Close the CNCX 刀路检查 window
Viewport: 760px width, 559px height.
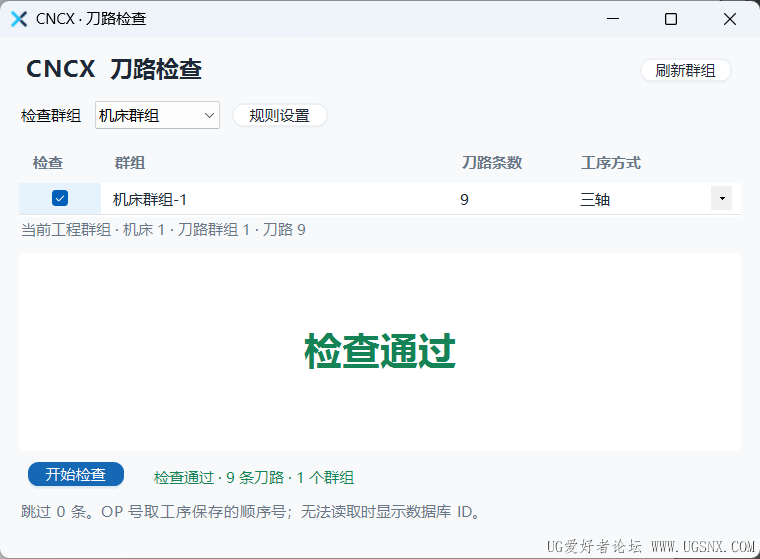(x=729, y=19)
